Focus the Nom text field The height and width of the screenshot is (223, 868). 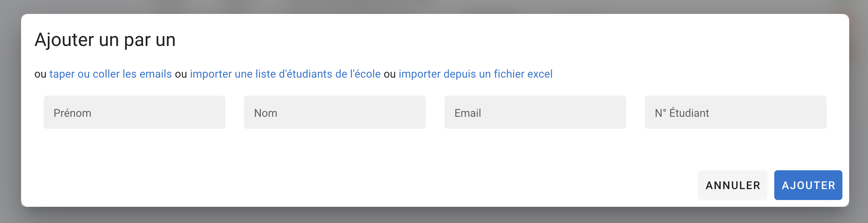pos(335,113)
